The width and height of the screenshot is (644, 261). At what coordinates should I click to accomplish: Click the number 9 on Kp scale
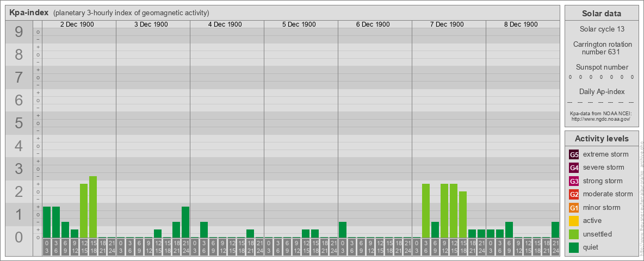point(19,33)
